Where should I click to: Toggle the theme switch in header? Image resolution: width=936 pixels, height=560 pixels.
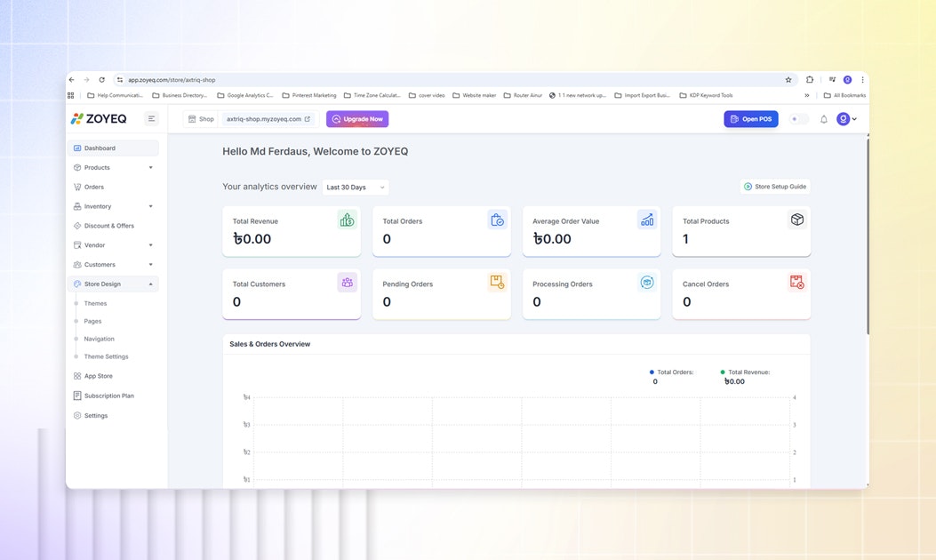pyautogui.click(x=799, y=119)
